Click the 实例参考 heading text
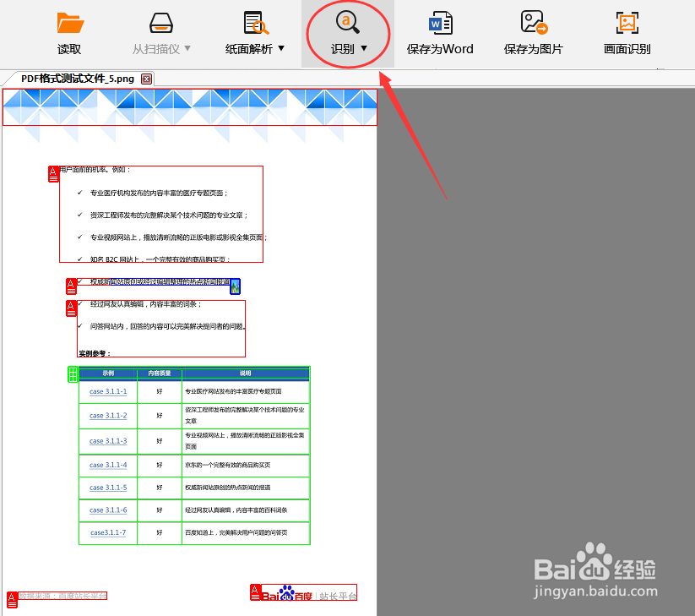Image resolution: width=695 pixels, height=616 pixels. click(95, 353)
